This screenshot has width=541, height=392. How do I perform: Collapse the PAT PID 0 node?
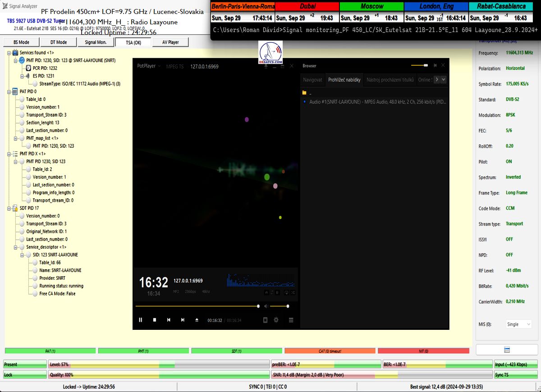[9, 91]
